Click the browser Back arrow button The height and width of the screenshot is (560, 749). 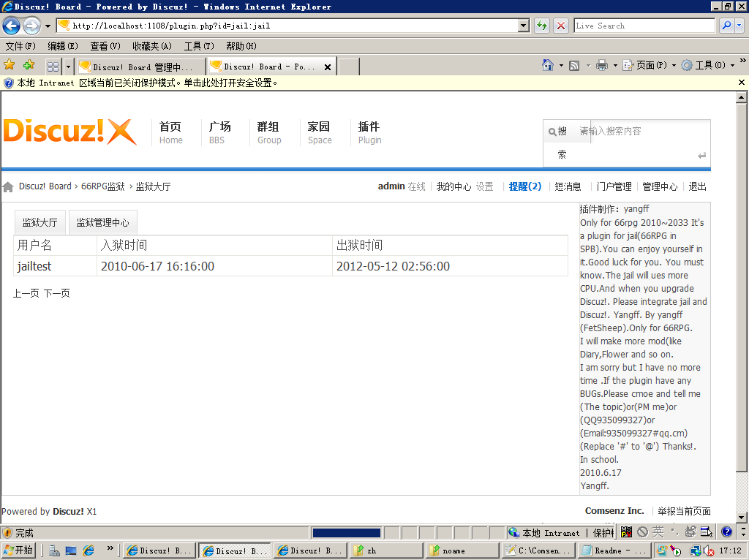(x=12, y=26)
